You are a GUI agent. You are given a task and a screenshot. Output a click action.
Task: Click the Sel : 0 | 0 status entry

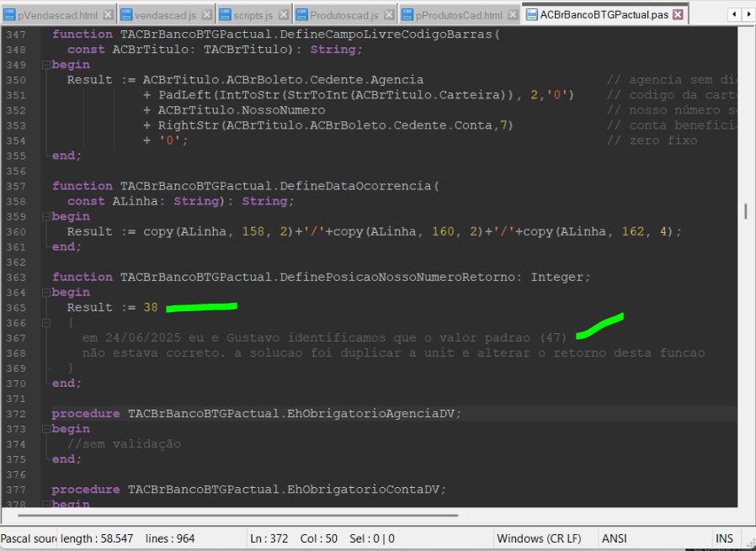tap(372, 538)
